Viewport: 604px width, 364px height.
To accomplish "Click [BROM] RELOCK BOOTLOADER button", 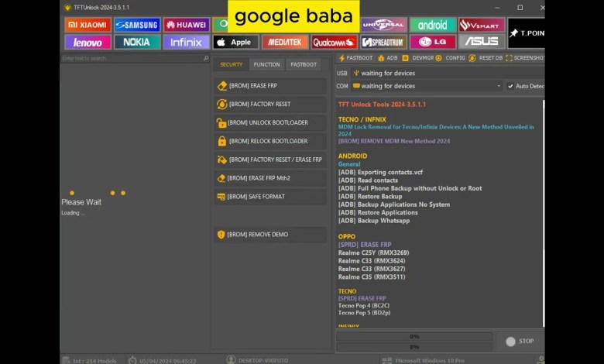I will (270, 141).
